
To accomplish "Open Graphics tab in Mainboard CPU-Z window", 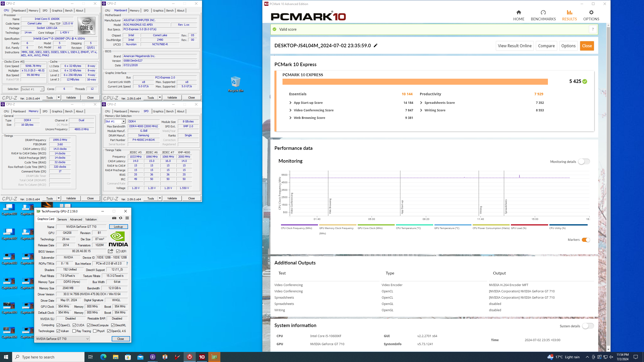I will pos(158,10).
